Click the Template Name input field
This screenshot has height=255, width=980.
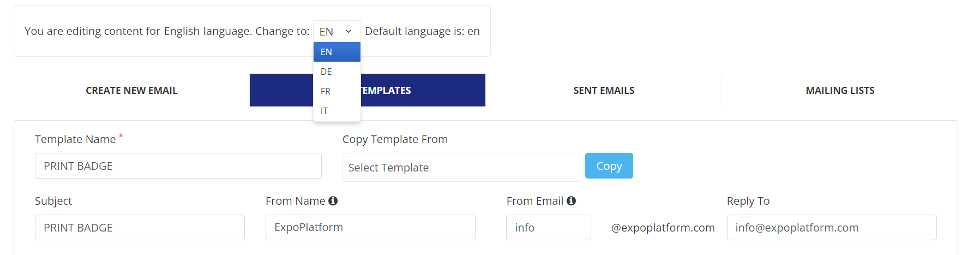click(x=178, y=166)
